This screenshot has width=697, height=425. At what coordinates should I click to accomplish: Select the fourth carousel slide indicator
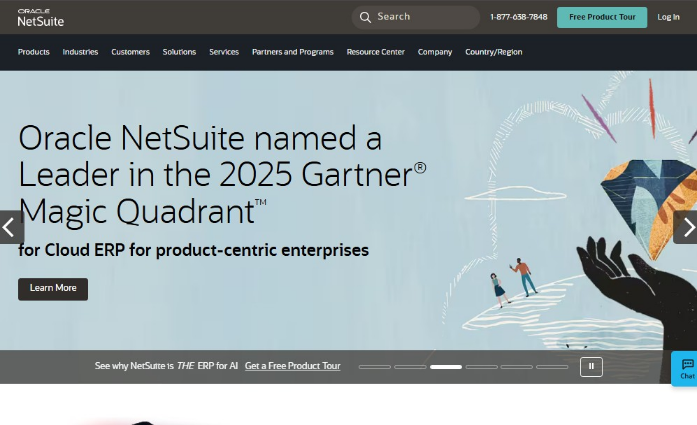click(x=481, y=367)
